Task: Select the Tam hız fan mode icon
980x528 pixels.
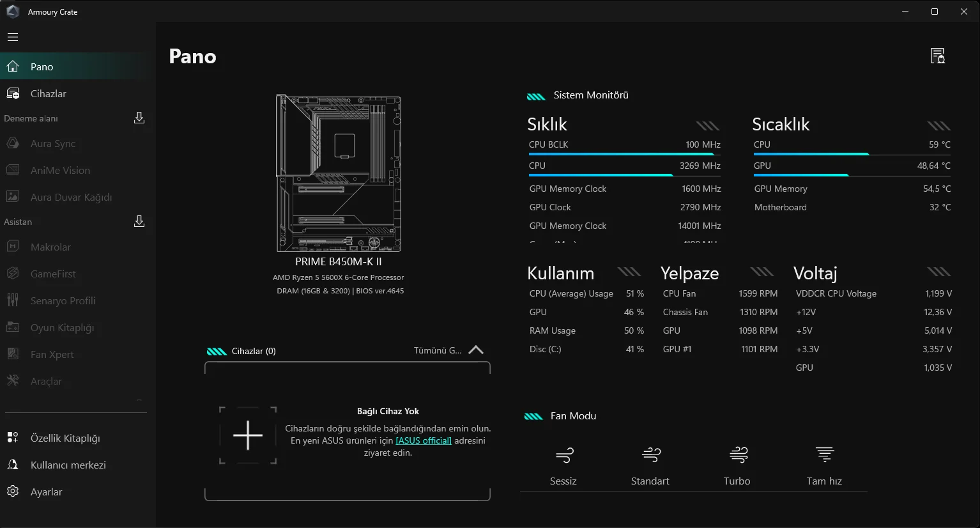Action: click(825, 454)
